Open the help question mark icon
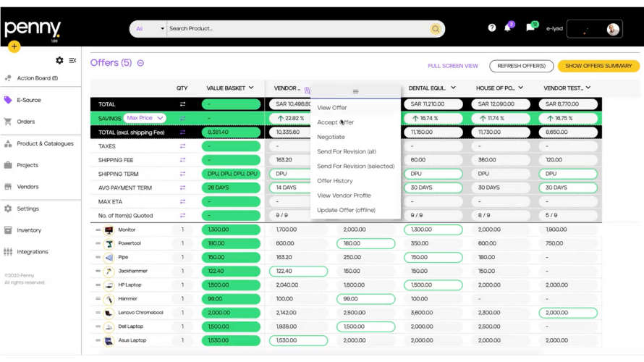Viewport: 644px width, 362px height. tap(492, 28)
